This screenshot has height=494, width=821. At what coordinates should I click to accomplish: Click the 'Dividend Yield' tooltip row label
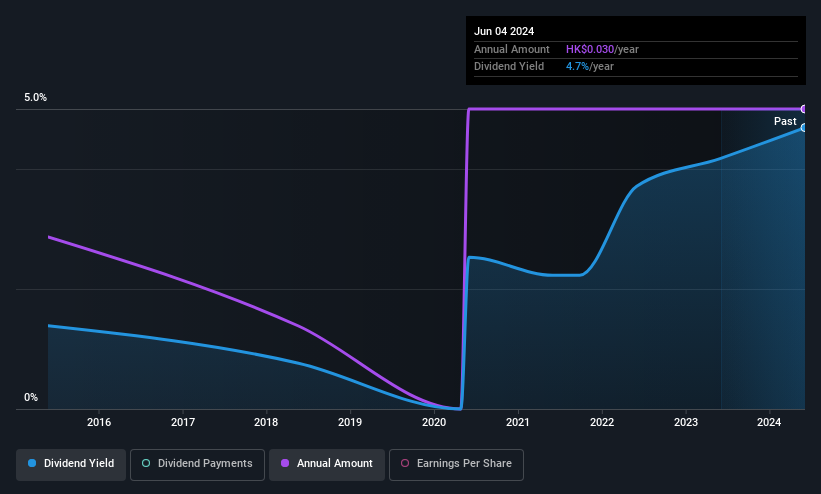point(509,67)
